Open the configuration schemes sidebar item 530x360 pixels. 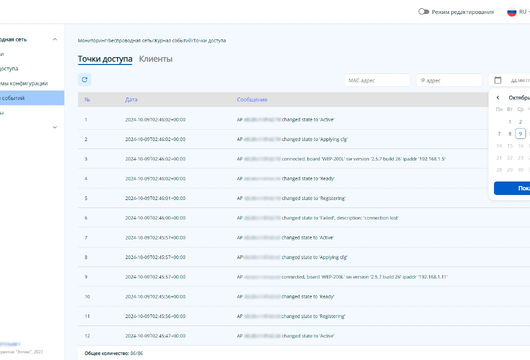coord(24,83)
